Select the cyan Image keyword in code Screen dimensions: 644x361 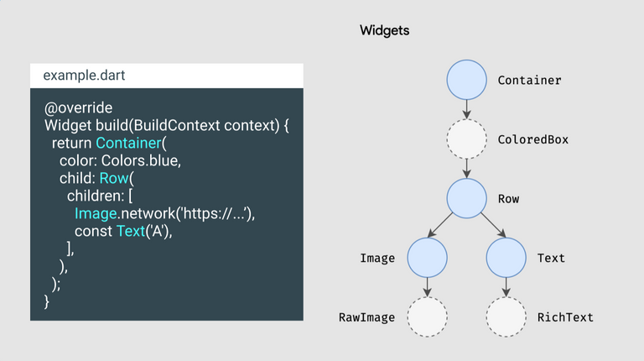click(x=96, y=214)
